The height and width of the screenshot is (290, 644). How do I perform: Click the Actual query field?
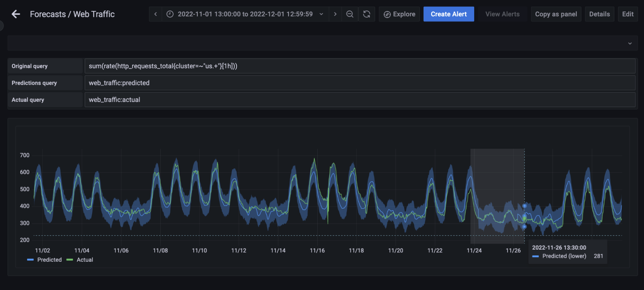(x=360, y=100)
